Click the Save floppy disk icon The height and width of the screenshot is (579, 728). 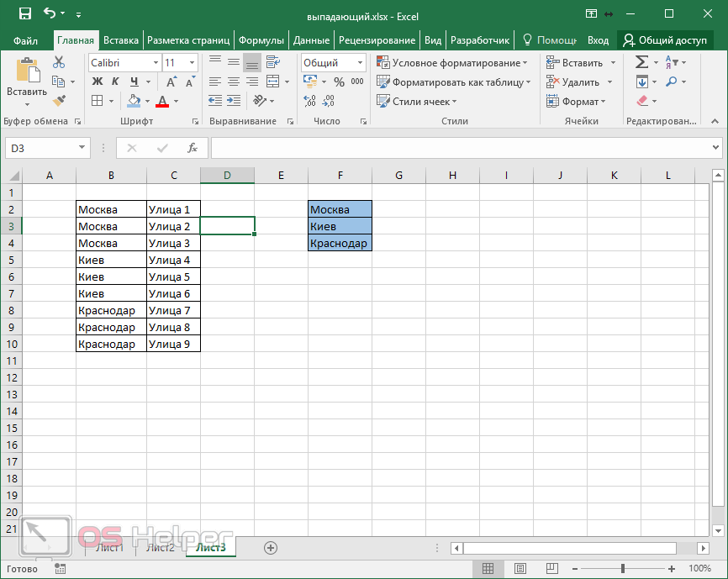coord(24,14)
